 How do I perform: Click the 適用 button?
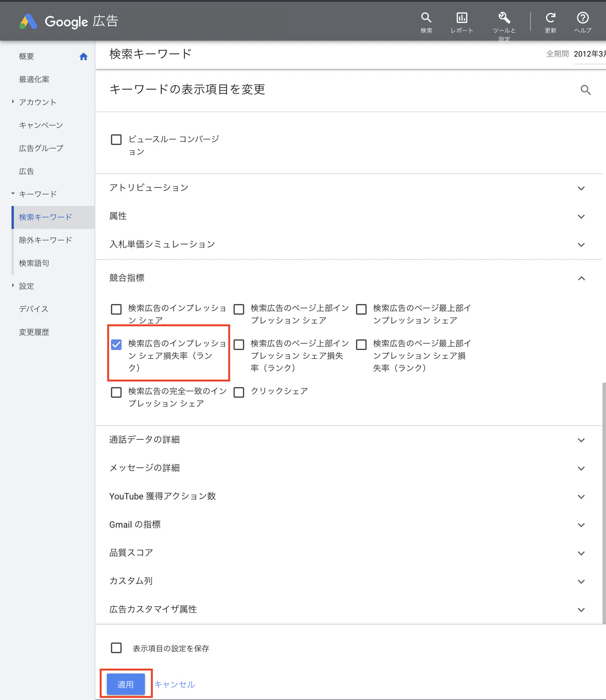click(126, 684)
